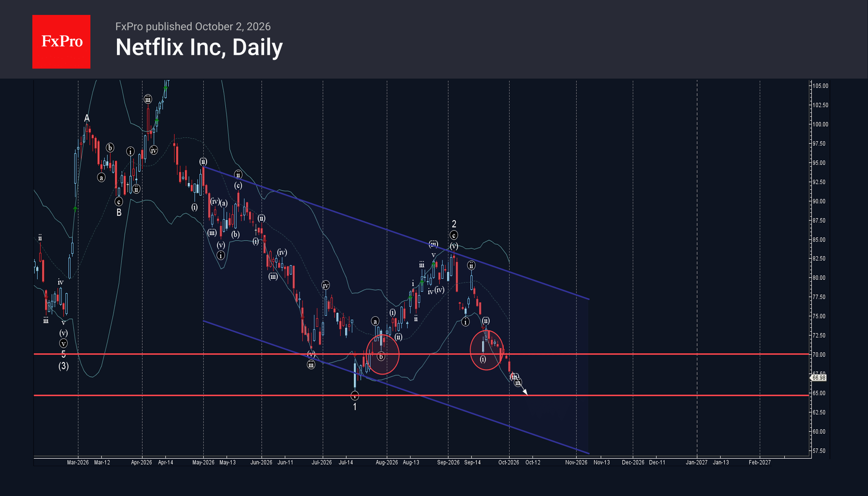Click the Apr-14 date label
Viewport: 868px width, 496px height.
(165, 462)
